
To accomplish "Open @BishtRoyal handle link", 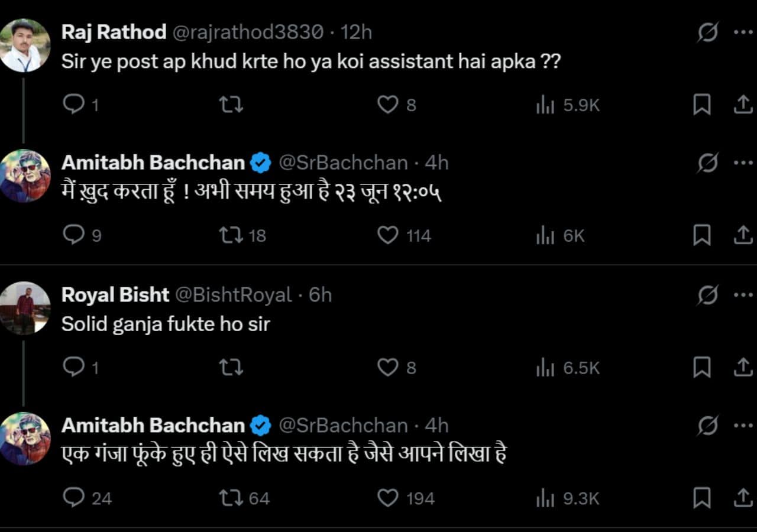I will [235, 294].
